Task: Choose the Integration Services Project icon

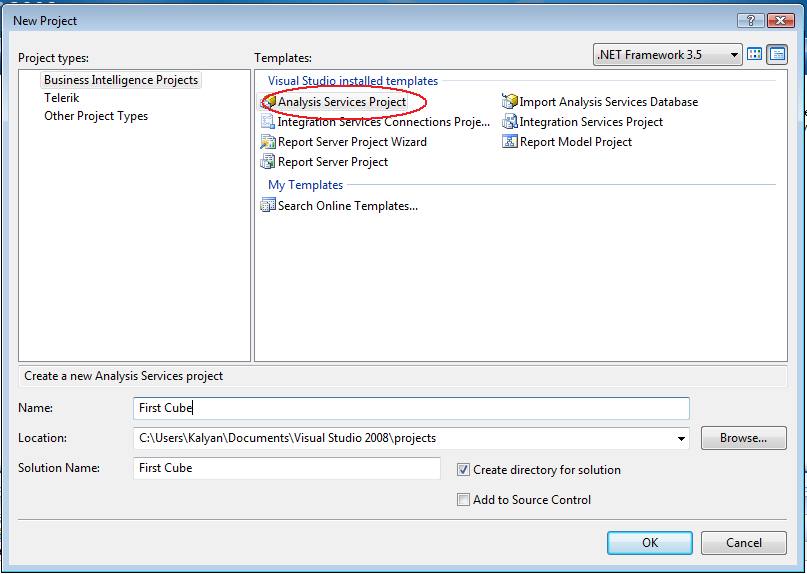Action: tap(510, 122)
